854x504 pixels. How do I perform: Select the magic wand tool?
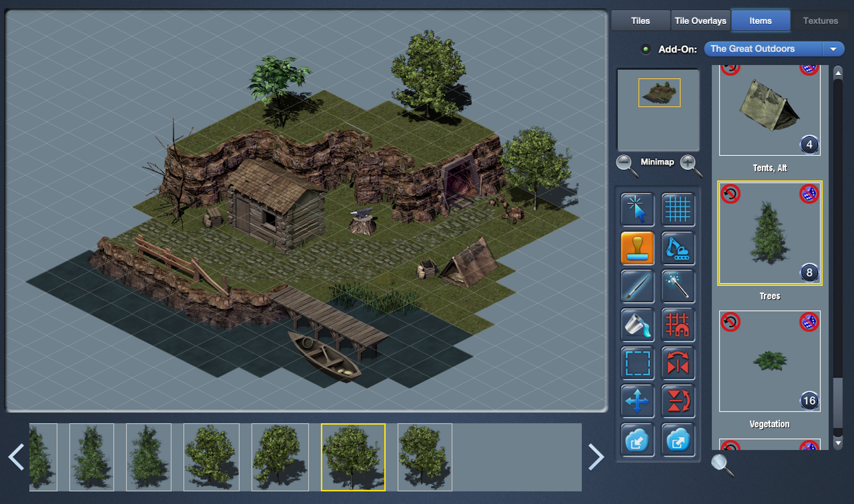pyautogui.click(x=678, y=286)
